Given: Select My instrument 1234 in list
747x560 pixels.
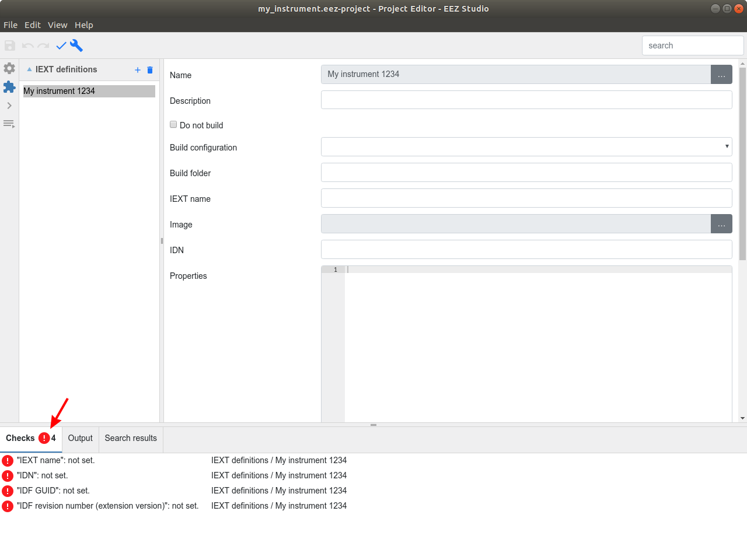Looking at the screenshot, I should 89,91.
